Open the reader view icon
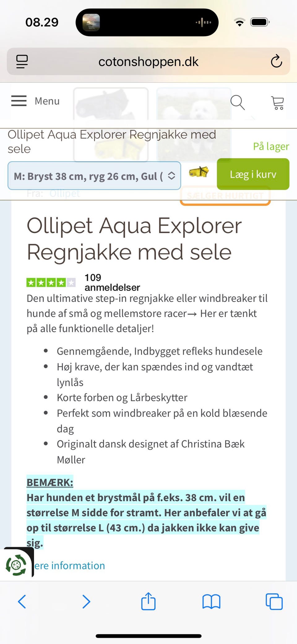Viewport: 297px width, 644px height. [x=22, y=62]
